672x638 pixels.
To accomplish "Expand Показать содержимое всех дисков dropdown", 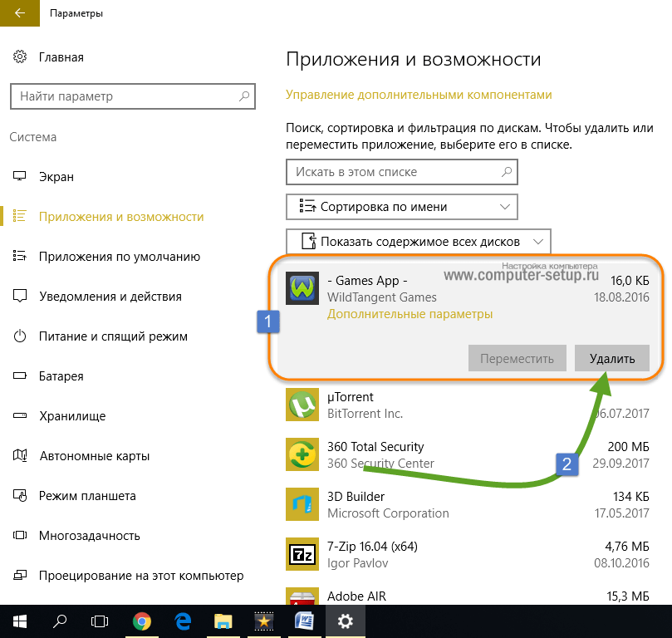I will point(419,242).
